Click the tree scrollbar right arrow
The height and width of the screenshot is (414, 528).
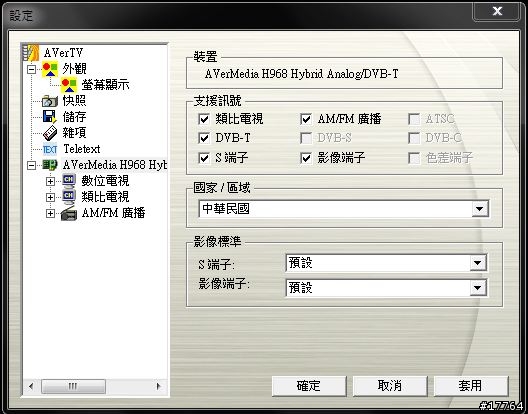pyautogui.click(x=158, y=386)
